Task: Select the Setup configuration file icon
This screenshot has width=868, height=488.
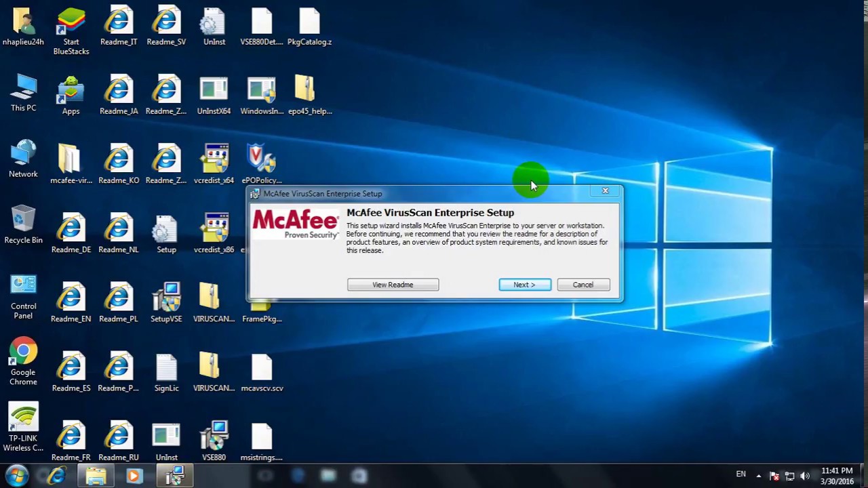Action: coord(166,229)
